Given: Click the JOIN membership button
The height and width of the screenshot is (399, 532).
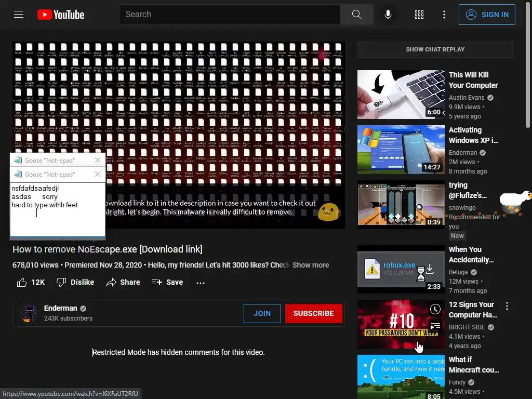Looking at the screenshot, I should (262, 313).
